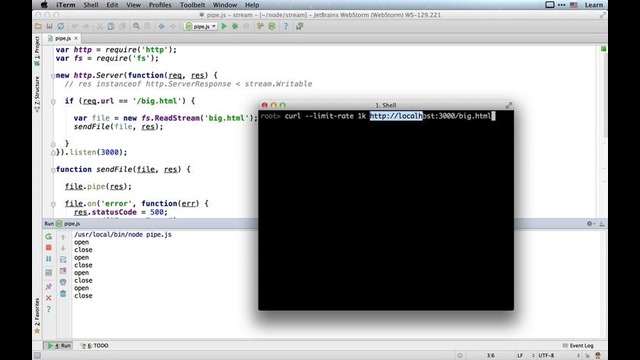Viewport: 640px width, 360px height.
Task: Open the pipe.js run configuration dropdown
Action: 201,27
